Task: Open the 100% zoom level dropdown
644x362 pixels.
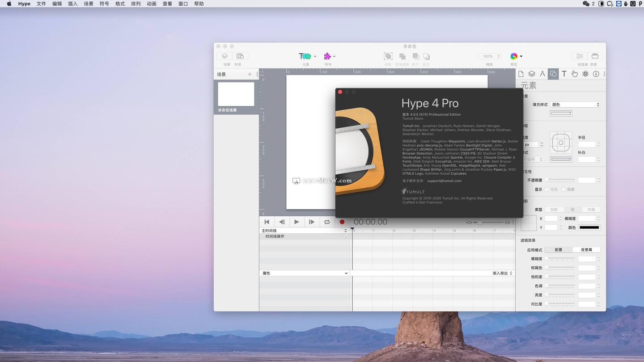Action: (x=489, y=56)
